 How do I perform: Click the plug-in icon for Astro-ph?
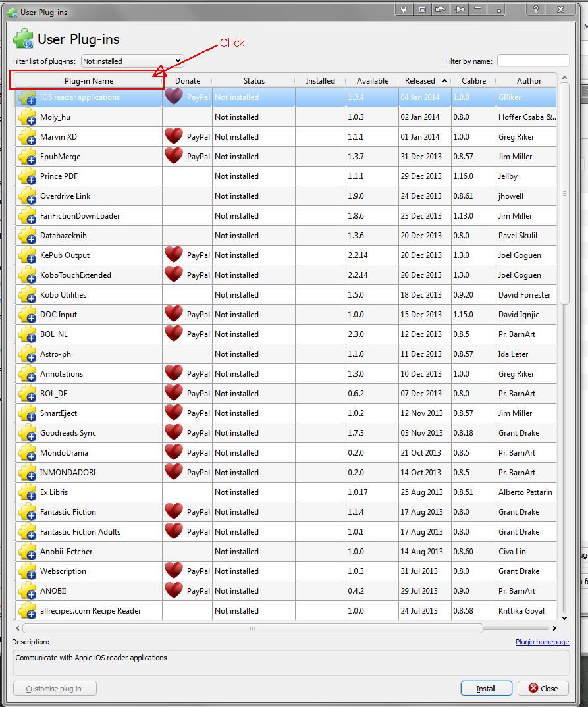(28, 354)
